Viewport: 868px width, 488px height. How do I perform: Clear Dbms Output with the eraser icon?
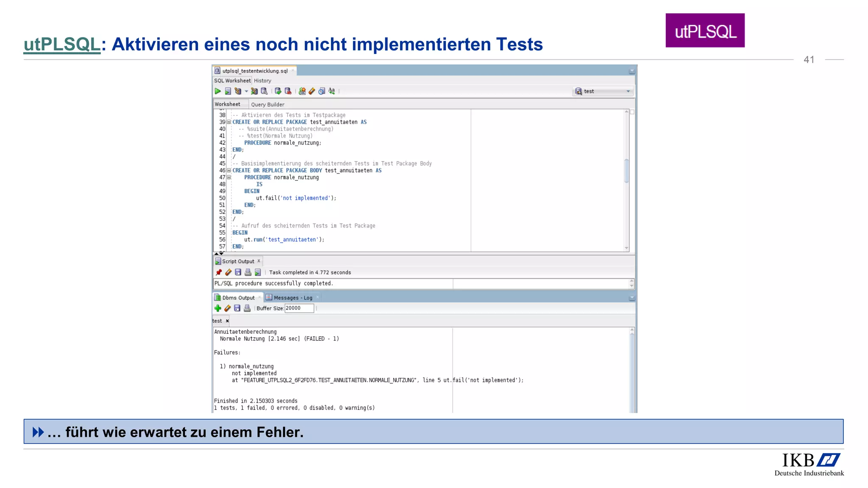228,308
